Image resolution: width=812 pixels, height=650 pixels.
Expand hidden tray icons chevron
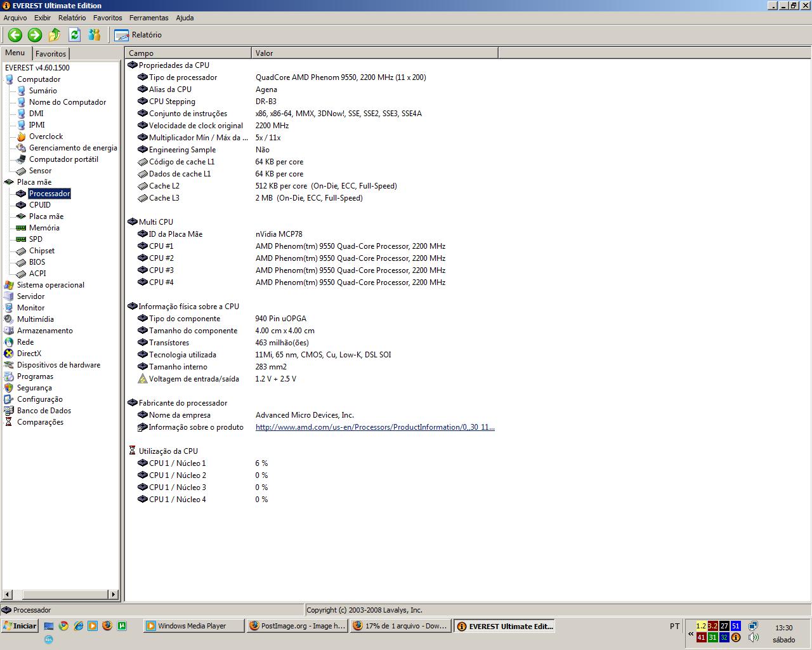691,633
